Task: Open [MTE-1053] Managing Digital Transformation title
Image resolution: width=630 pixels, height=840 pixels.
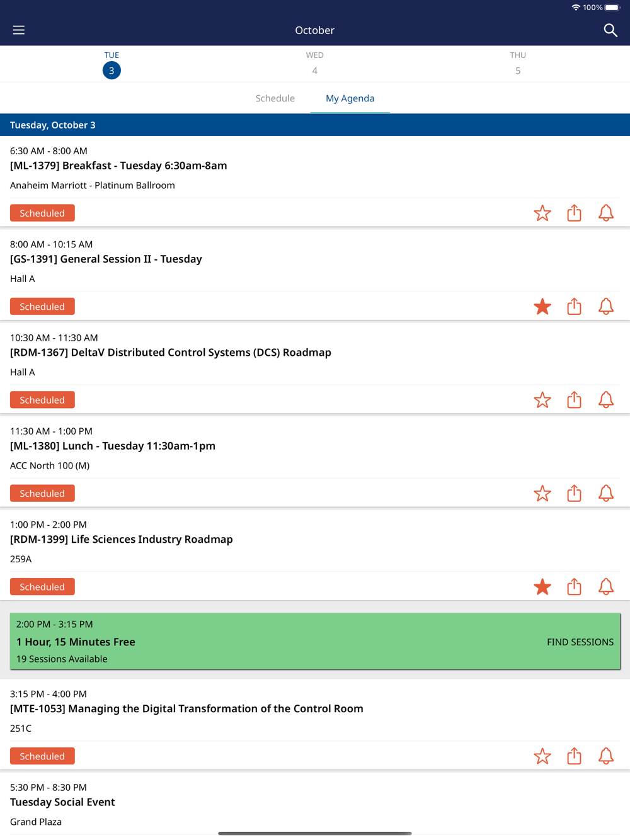Action: (x=186, y=708)
